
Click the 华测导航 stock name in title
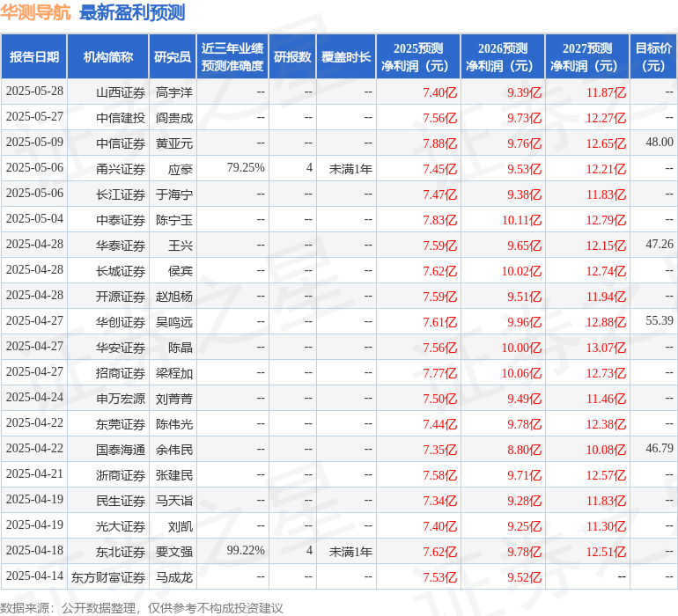(35, 12)
